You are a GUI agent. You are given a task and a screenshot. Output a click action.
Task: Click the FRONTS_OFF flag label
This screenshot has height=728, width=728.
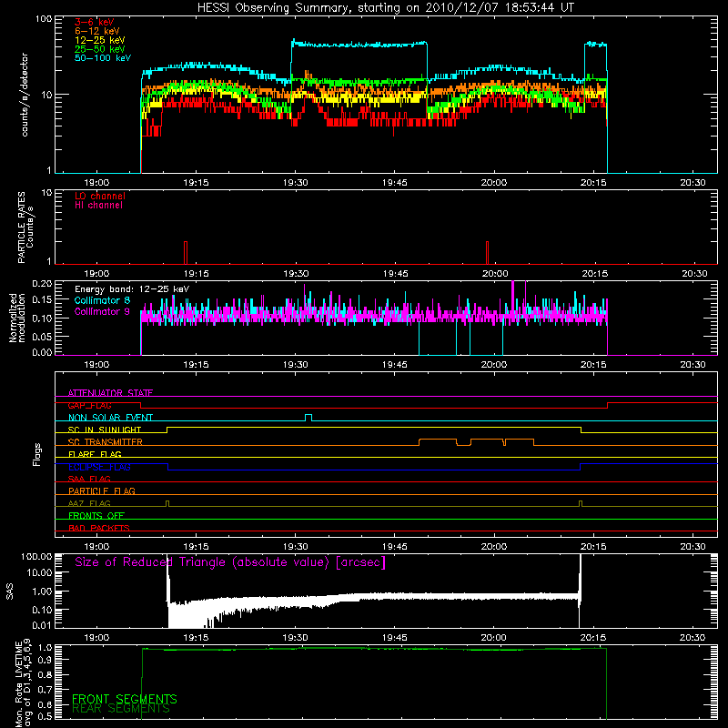tap(96, 515)
